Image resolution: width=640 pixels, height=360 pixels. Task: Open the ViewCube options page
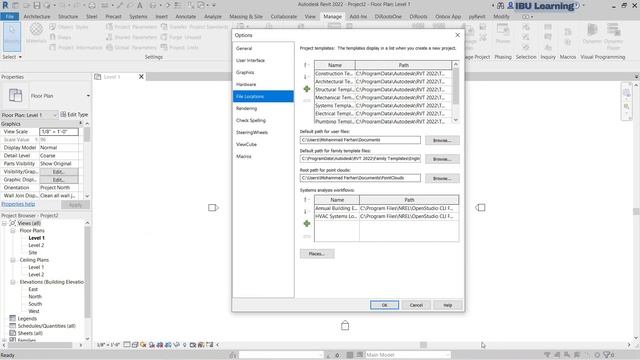[246, 144]
